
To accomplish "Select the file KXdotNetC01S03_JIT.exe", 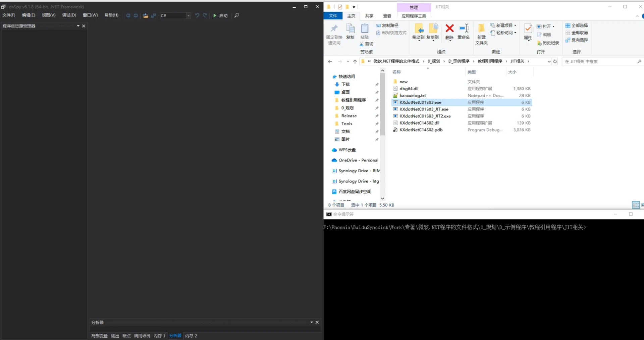I will pyautogui.click(x=424, y=109).
